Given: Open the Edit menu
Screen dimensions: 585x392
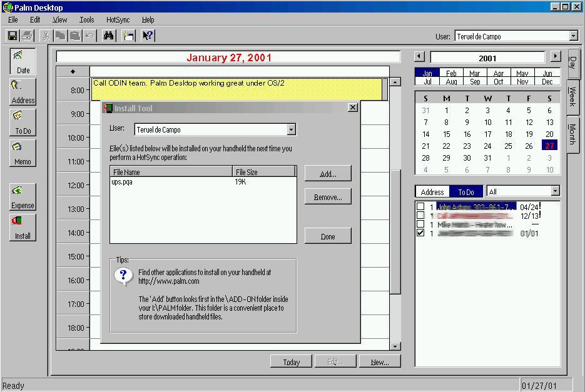Looking at the screenshot, I should pyautogui.click(x=35, y=20).
